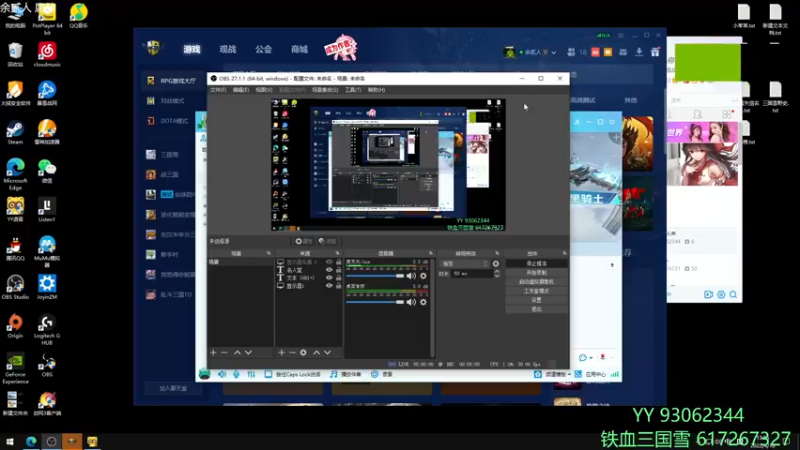The height and width of the screenshot is (450, 800).
Task: Pop out the 混音器 dock
Action: click(431, 253)
